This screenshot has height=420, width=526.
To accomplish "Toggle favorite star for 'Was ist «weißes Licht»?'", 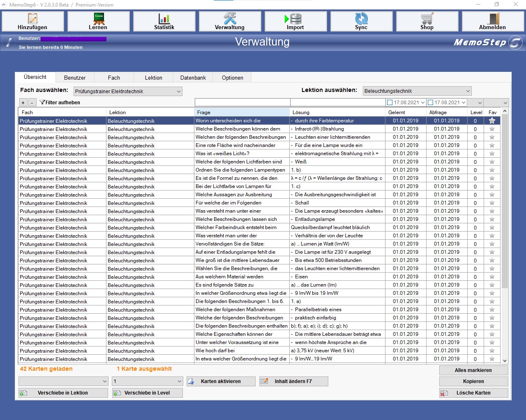I will click(x=492, y=154).
